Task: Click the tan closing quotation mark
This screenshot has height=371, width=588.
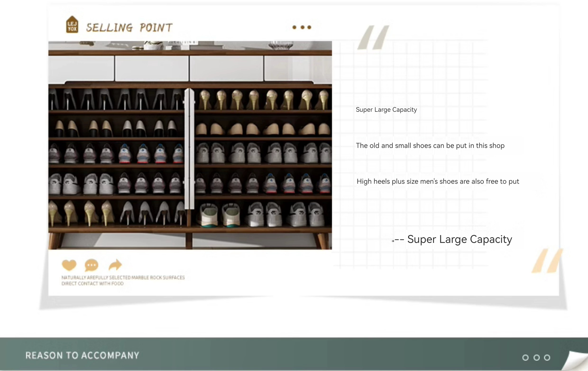Action: [x=547, y=261]
